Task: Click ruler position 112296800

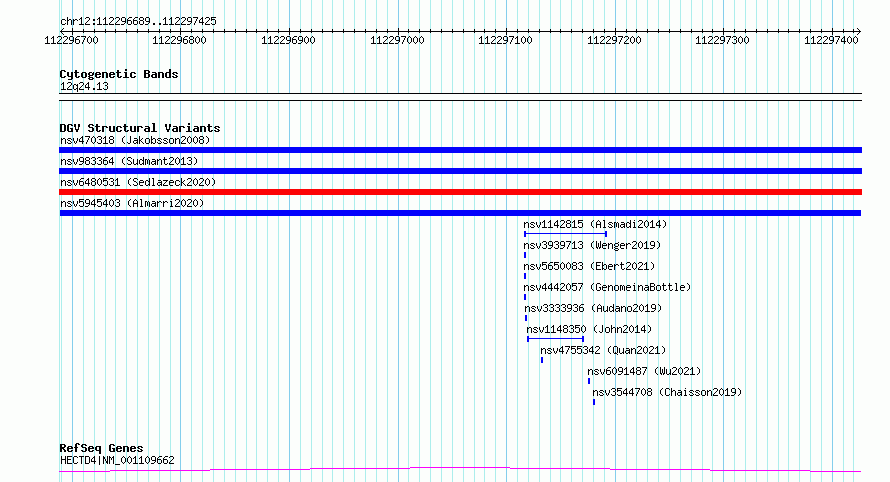Action: click(179, 40)
